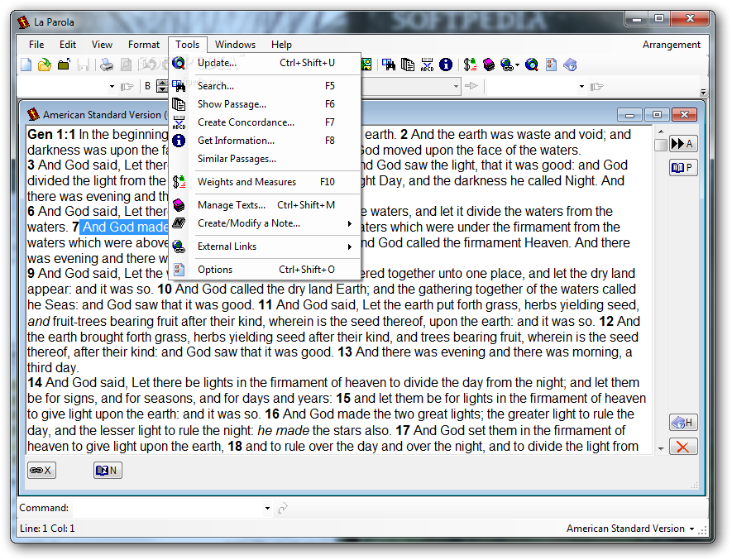Open the dropdown arrow left of the B button
732x560 pixels.
[x=112, y=86]
